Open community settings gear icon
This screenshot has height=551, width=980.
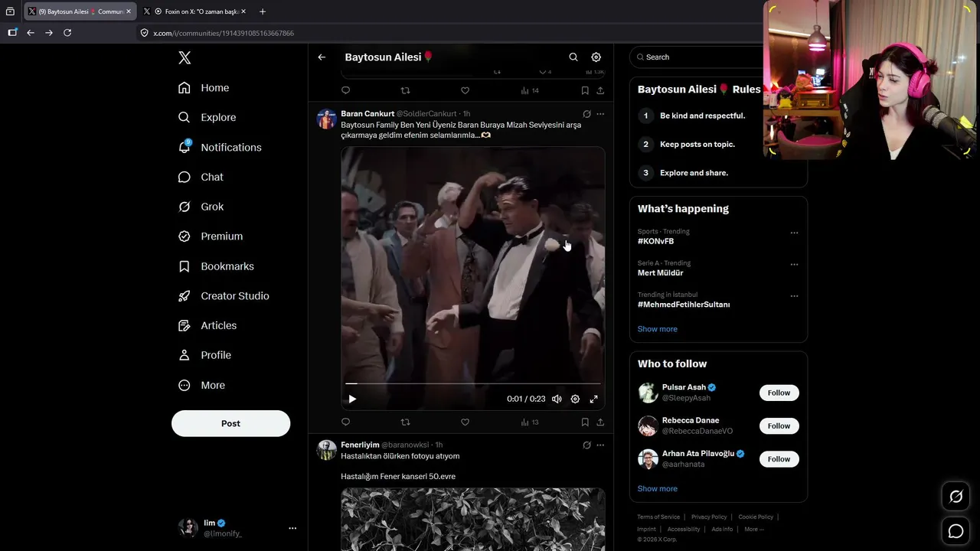point(596,57)
